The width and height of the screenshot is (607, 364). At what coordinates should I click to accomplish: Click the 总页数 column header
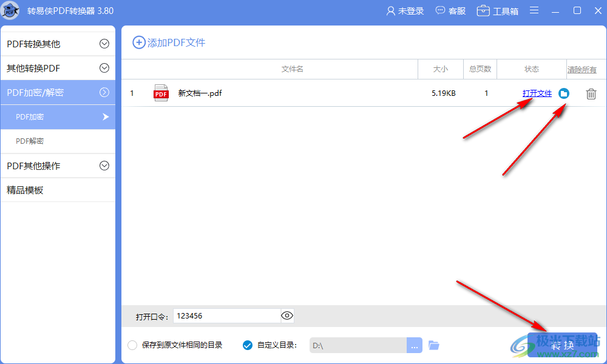[x=480, y=69]
